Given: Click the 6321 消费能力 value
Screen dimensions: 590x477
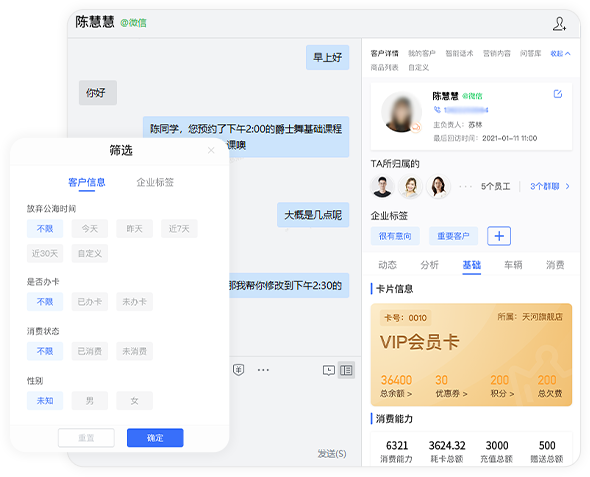Looking at the screenshot, I should [397, 445].
